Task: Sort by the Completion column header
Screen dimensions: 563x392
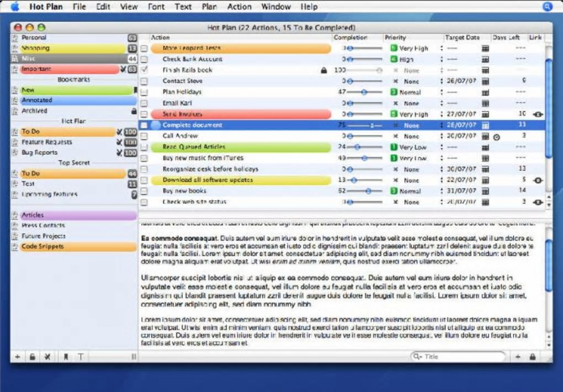Action: (357, 38)
